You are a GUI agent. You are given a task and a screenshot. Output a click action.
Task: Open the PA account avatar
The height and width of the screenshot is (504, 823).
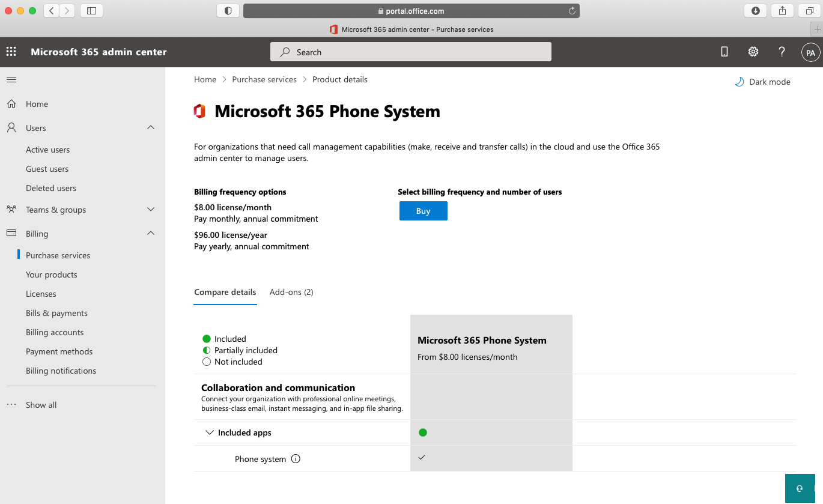click(810, 52)
